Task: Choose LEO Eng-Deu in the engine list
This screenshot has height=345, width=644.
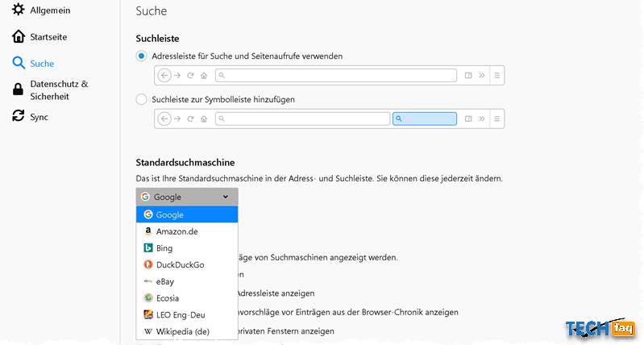Action: click(x=187, y=315)
